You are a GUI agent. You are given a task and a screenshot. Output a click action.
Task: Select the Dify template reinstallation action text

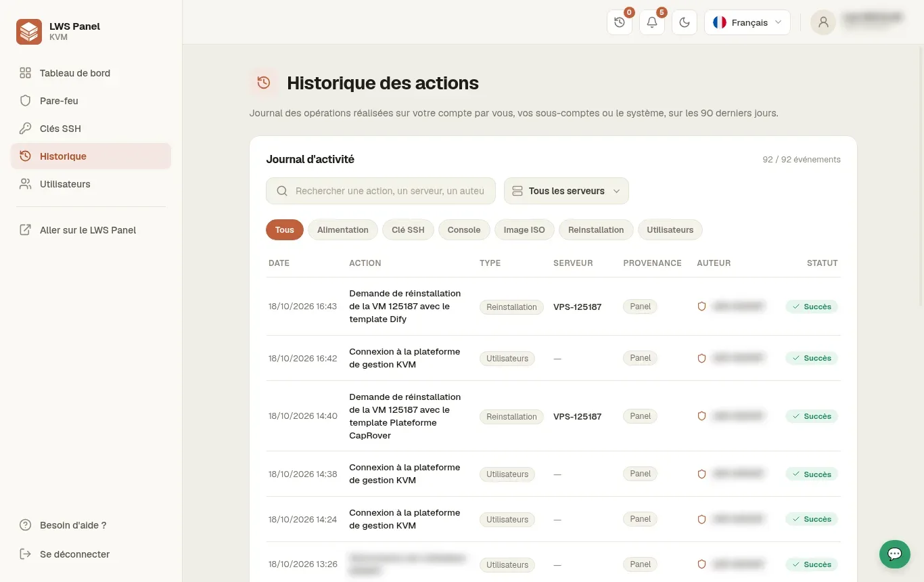(x=405, y=307)
